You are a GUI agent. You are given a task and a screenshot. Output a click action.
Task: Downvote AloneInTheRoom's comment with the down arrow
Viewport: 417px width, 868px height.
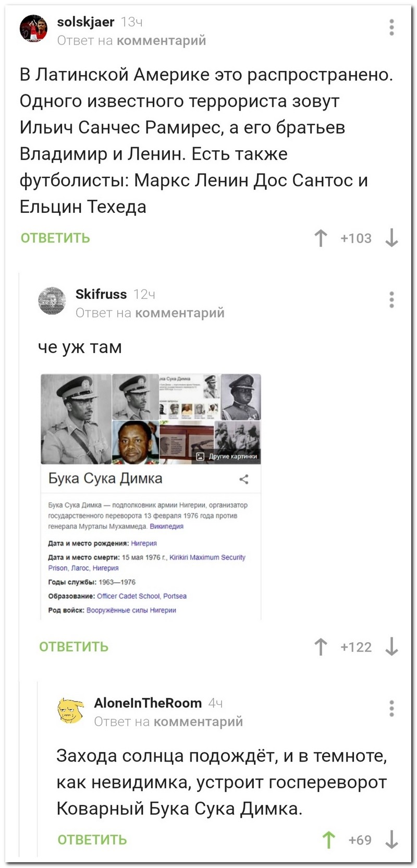[x=391, y=840]
